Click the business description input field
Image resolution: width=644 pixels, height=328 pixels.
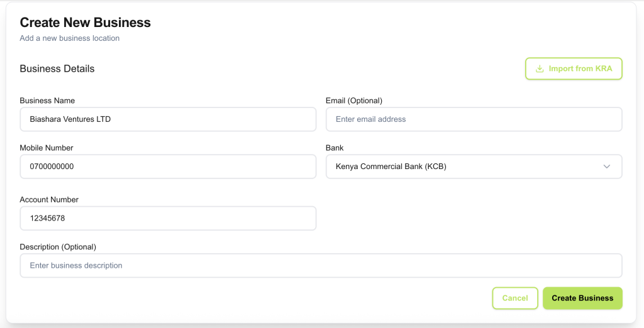coord(321,266)
